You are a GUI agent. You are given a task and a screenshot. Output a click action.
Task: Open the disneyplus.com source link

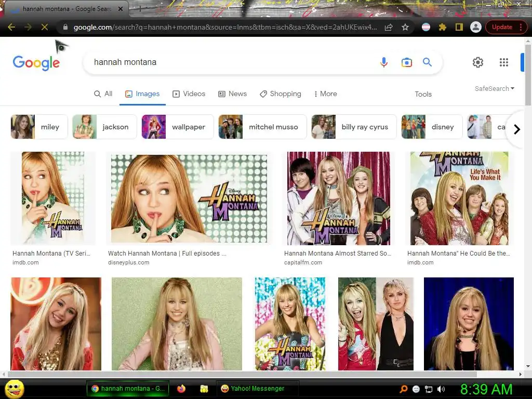129,262
